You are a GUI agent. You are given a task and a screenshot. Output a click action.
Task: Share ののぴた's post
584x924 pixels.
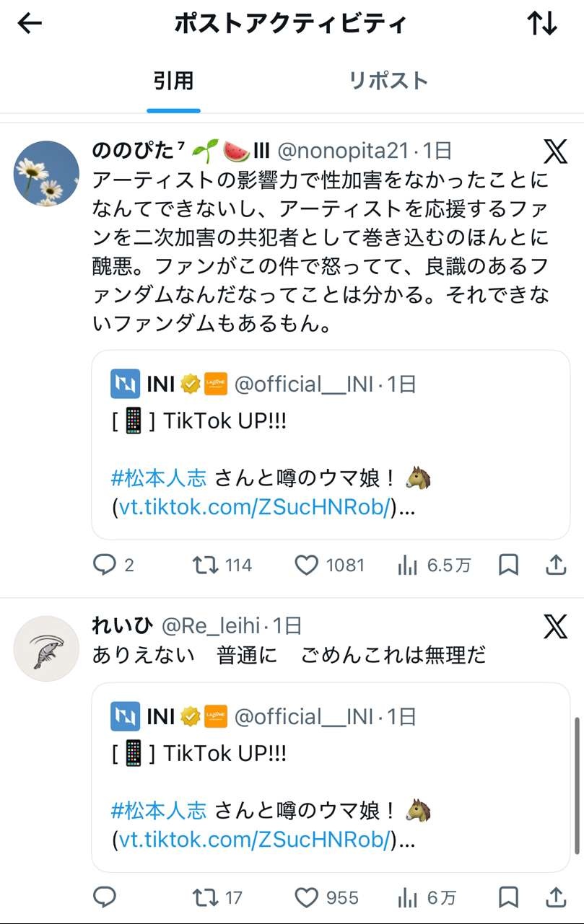pos(555,565)
